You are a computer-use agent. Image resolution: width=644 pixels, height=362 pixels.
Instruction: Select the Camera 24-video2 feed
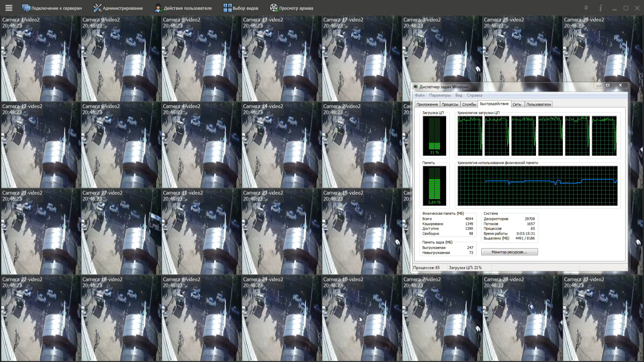point(281,318)
